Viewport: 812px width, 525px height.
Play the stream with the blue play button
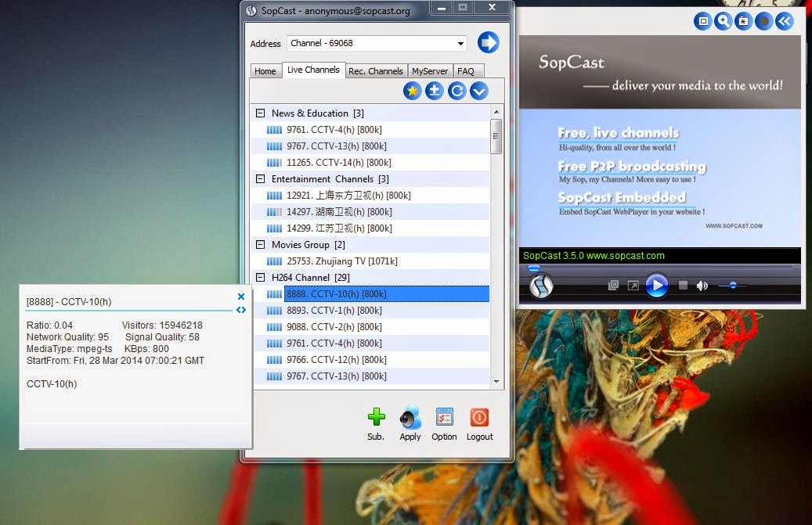pos(657,286)
